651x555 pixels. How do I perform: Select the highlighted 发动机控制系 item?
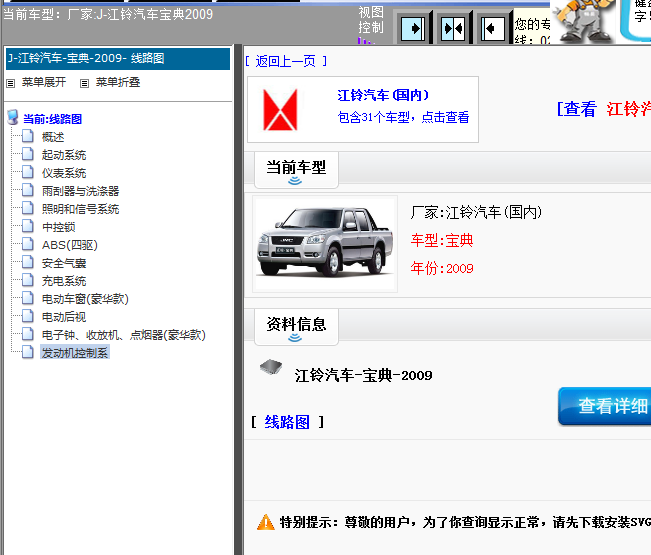click(x=75, y=353)
